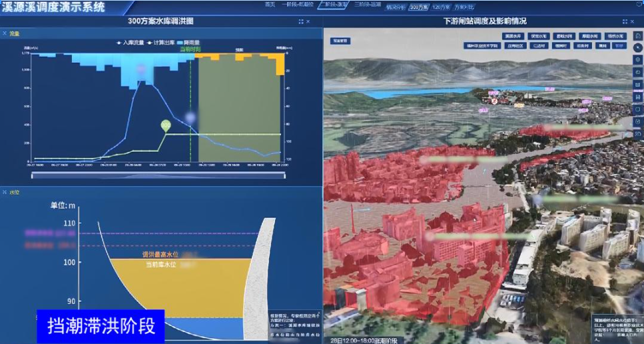The width and height of the screenshot is (644, 344).
Task: Collapse the 水位 section header
Action: (5, 191)
